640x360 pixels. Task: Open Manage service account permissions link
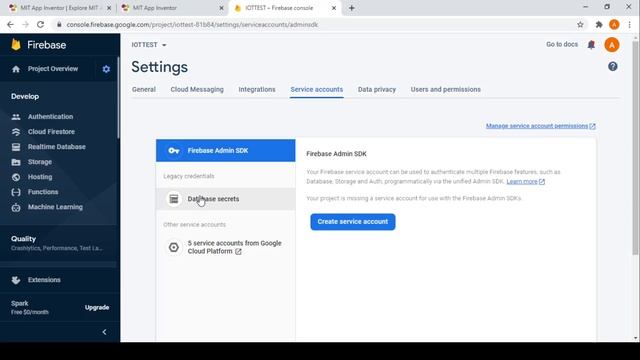(x=540, y=126)
